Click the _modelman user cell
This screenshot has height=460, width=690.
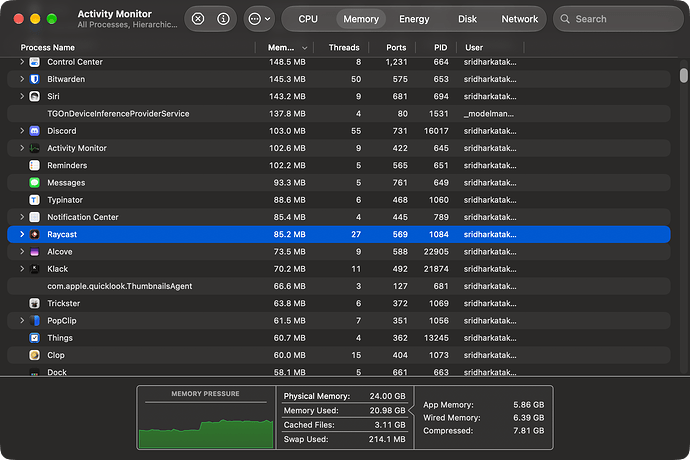[488, 114]
